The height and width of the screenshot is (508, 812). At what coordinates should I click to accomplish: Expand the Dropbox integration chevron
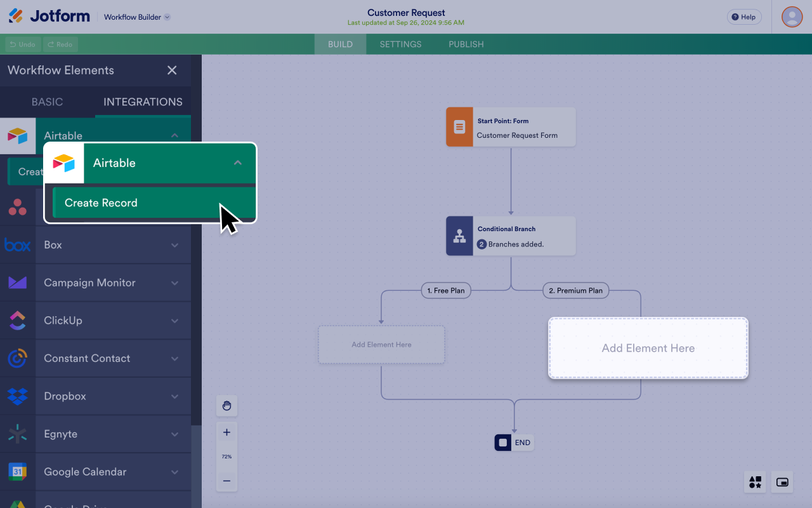click(x=174, y=396)
